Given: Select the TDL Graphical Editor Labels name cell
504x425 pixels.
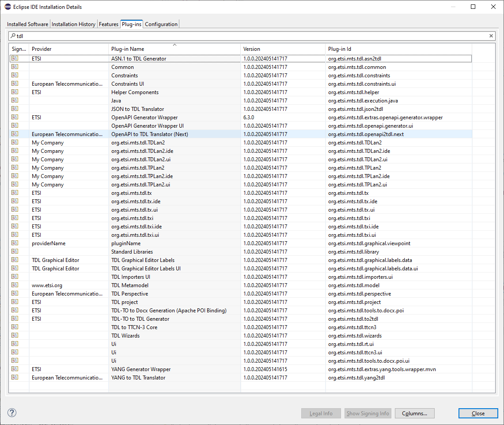Looking at the screenshot, I should click(x=143, y=260).
